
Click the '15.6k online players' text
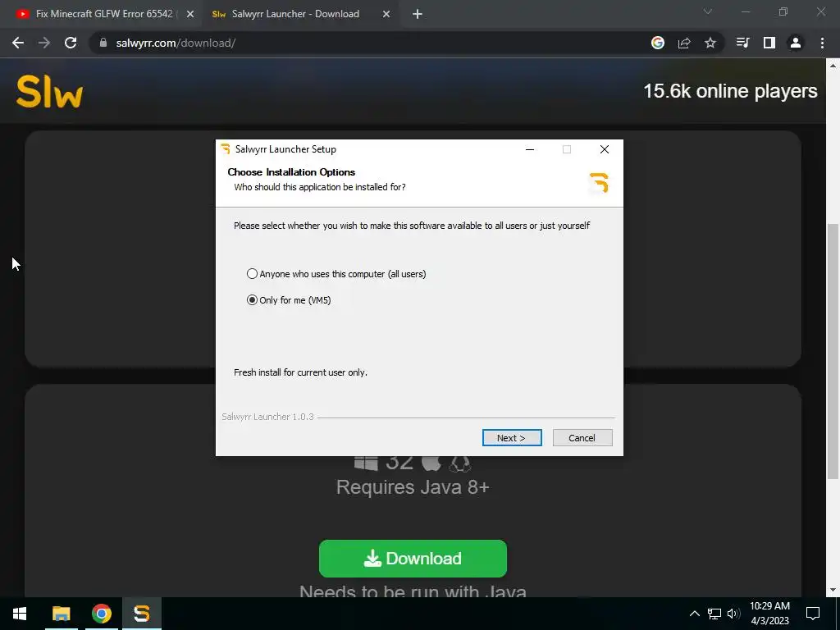[x=730, y=91]
